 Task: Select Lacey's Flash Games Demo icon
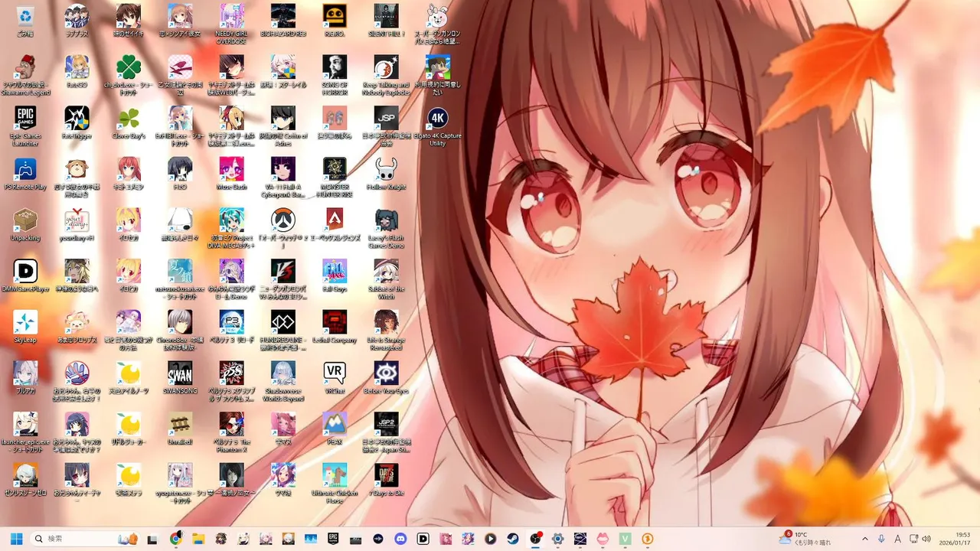386,228
